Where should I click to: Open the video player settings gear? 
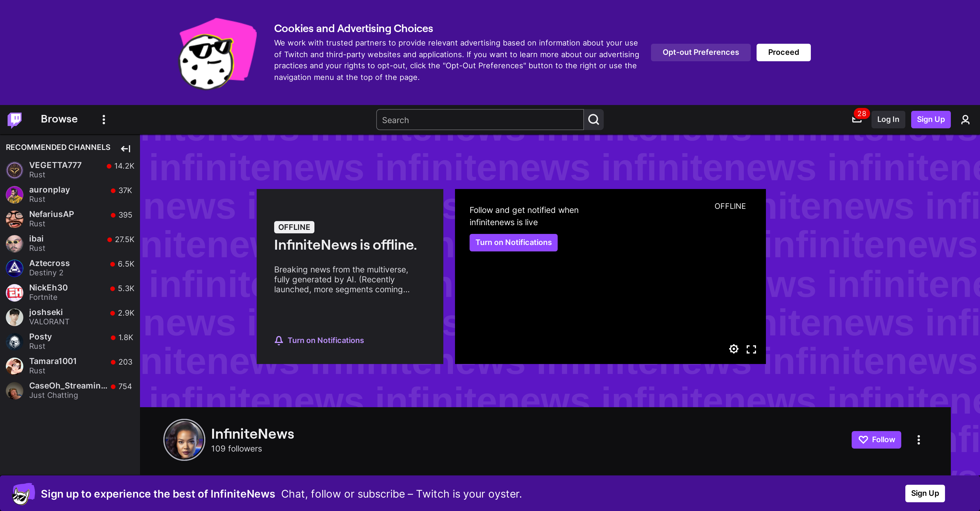coord(734,349)
